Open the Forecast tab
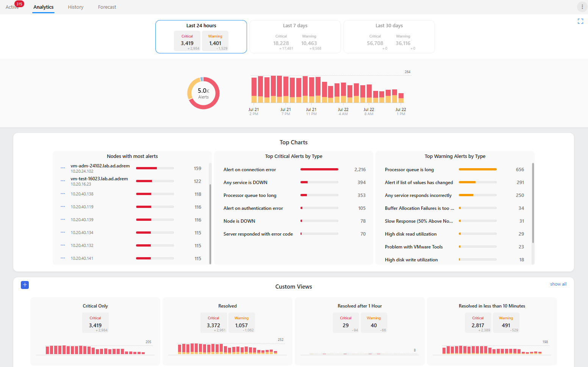This screenshot has width=588, height=367. (x=107, y=7)
